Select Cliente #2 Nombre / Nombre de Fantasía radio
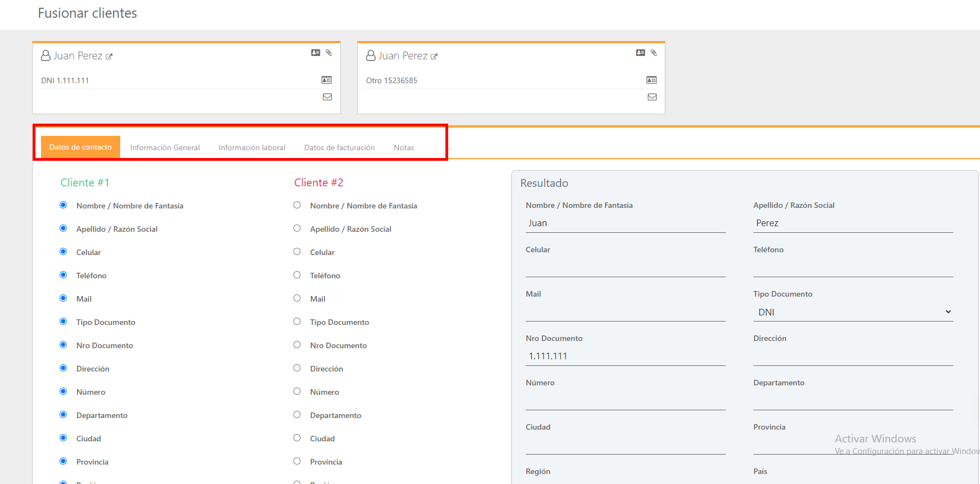 [297, 205]
